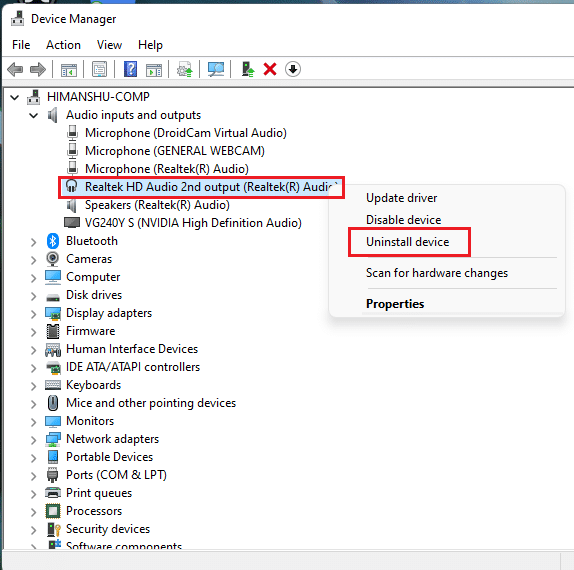Click the blue Help question-mark icon
The height and width of the screenshot is (570, 574).
click(x=130, y=69)
